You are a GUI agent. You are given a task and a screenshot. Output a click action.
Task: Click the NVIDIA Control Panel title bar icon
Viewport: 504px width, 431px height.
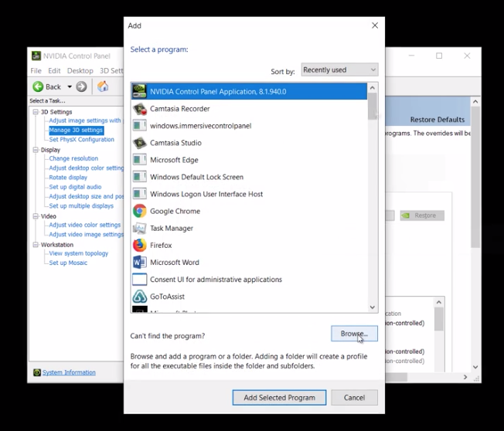click(x=36, y=56)
